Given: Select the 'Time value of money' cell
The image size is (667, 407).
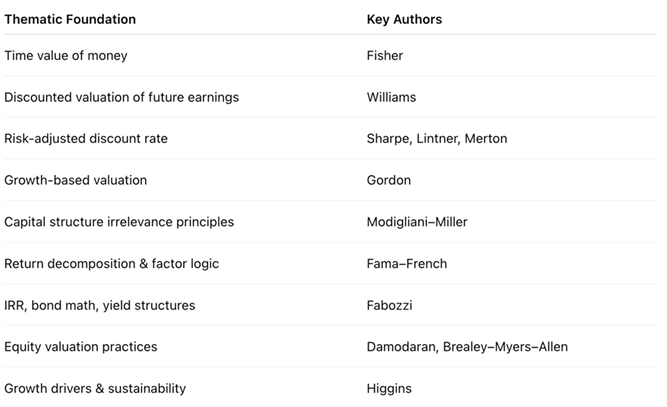Looking at the screenshot, I should 68,56.
